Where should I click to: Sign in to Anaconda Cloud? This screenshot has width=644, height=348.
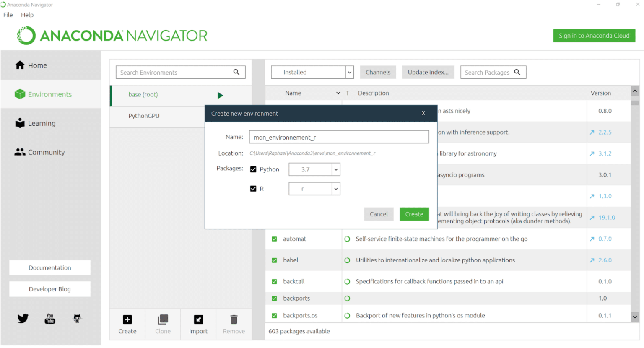594,35
